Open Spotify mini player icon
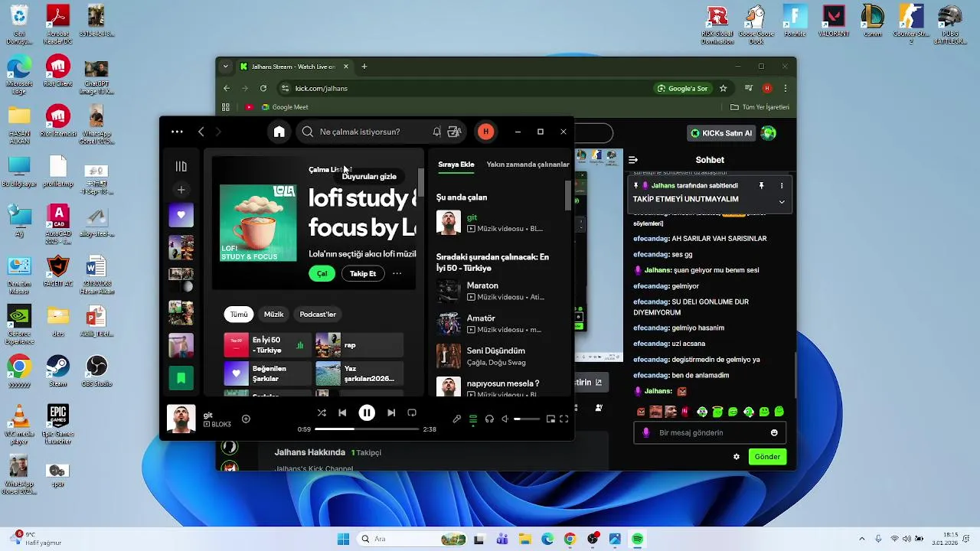This screenshot has height=551, width=980. pyautogui.click(x=550, y=419)
